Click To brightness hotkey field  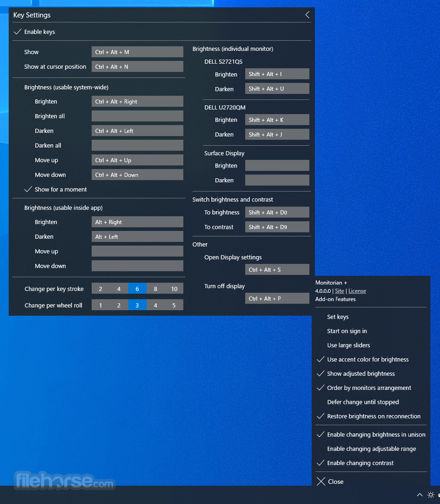pyautogui.click(x=277, y=212)
